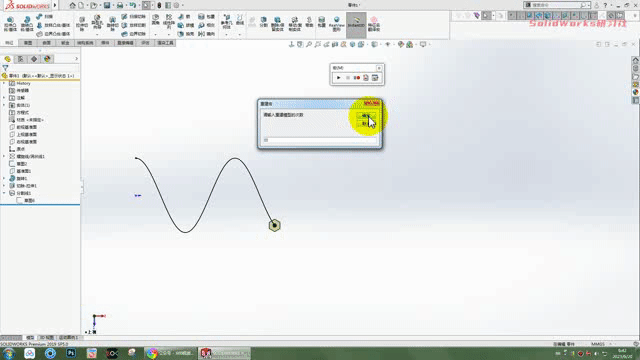Open the 运动算例1 motion study tab

point(69,338)
